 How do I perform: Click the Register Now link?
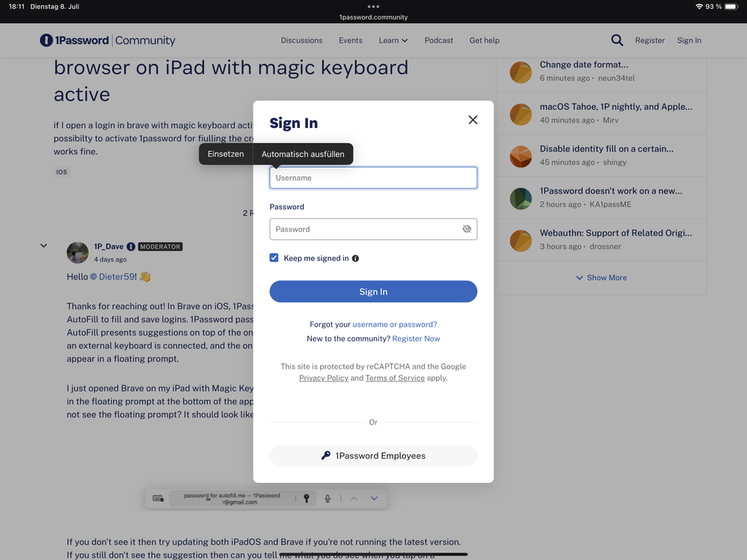tap(416, 339)
